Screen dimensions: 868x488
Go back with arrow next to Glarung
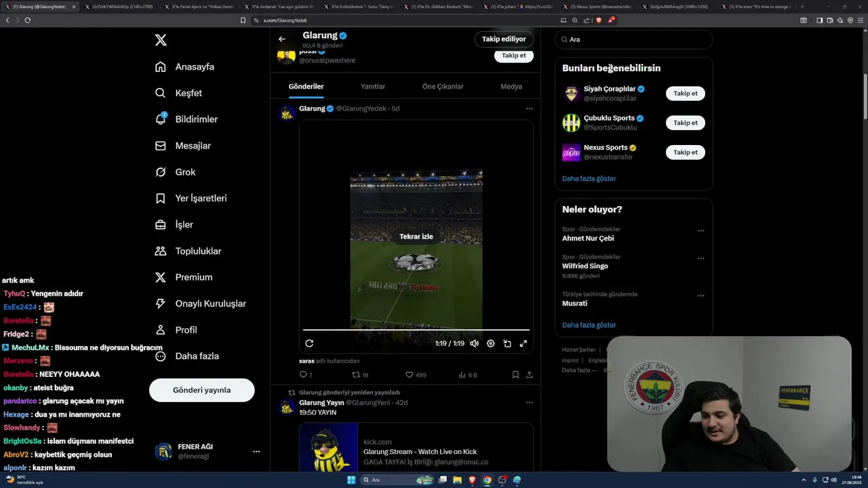282,39
